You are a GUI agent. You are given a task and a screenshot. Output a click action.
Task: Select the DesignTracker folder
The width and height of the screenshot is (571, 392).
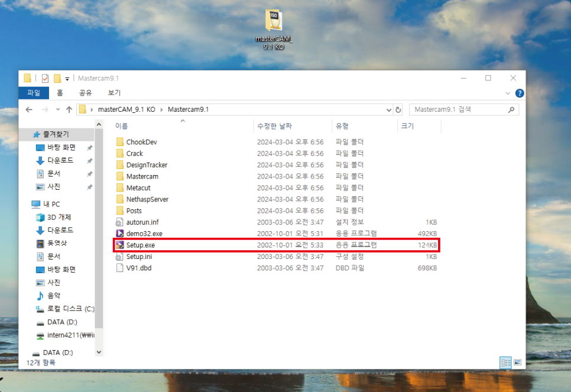(x=147, y=165)
